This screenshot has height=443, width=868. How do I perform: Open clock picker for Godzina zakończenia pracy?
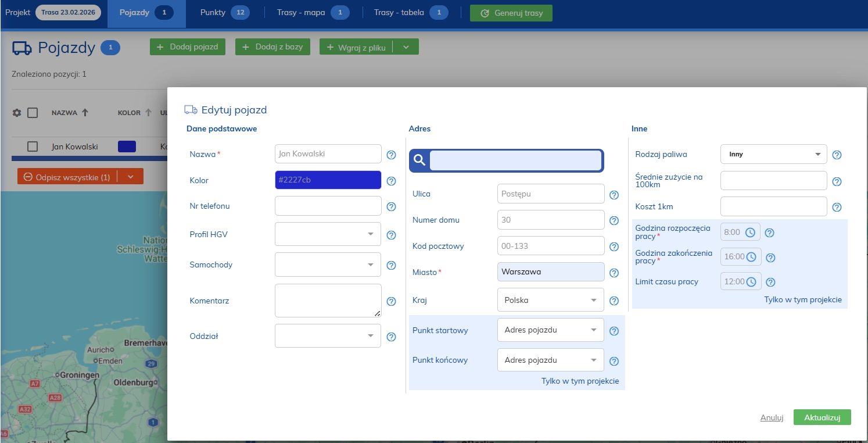point(751,257)
